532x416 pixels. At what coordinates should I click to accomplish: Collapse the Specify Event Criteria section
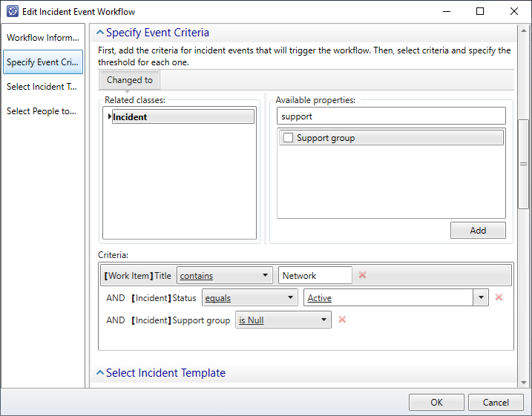[100, 33]
